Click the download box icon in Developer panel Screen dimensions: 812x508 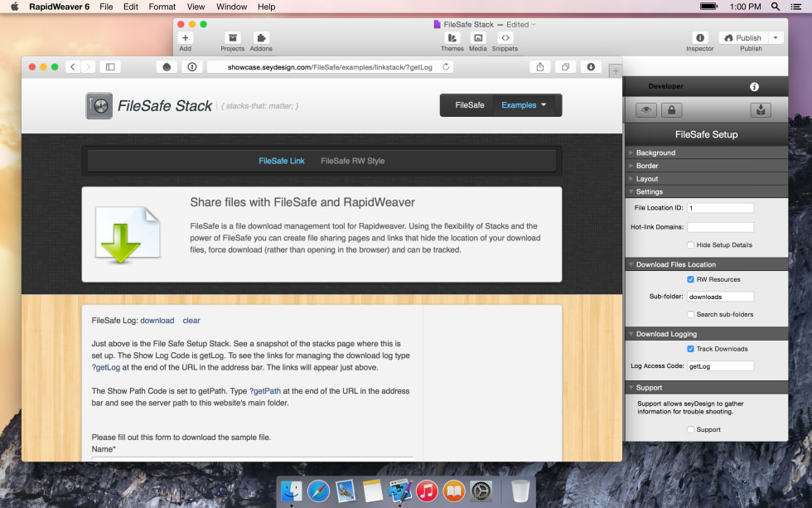[x=761, y=109]
